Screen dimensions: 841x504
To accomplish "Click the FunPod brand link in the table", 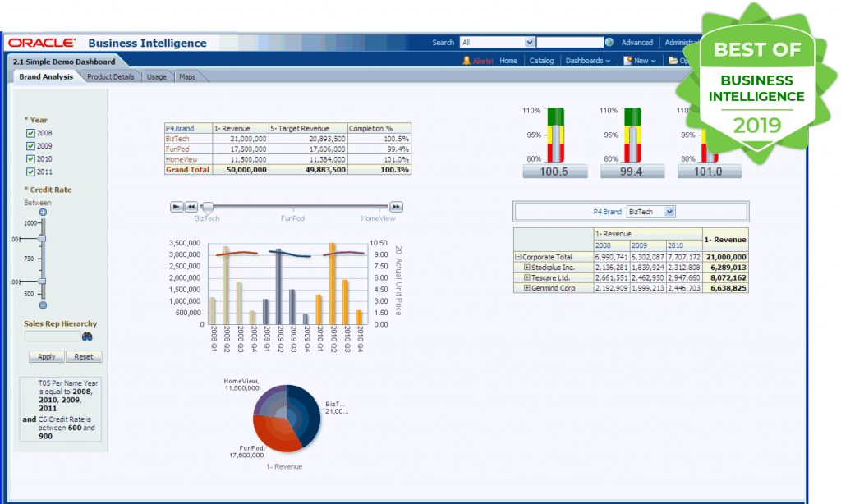I will tap(177, 149).
